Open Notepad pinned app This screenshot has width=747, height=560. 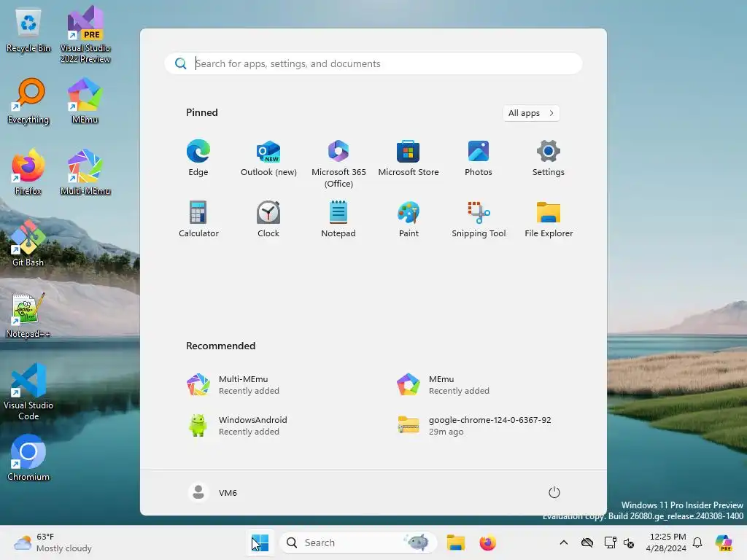(x=338, y=219)
